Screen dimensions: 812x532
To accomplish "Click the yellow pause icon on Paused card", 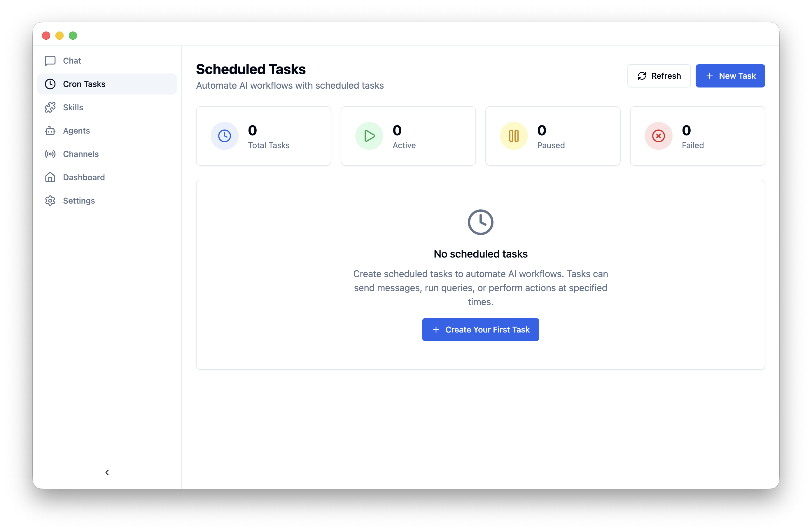I will tap(513, 136).
